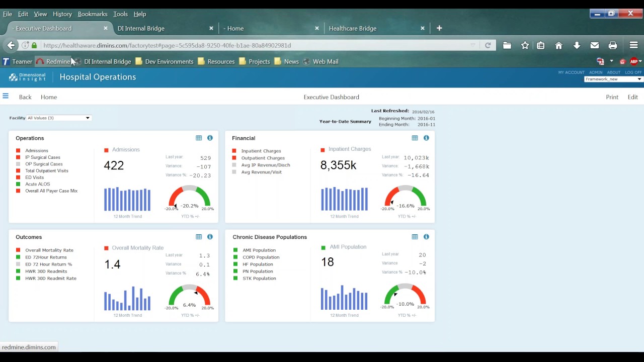This screenshot has width=644, height=362.
Task: Open the File menu
Action: click(8, 14)
